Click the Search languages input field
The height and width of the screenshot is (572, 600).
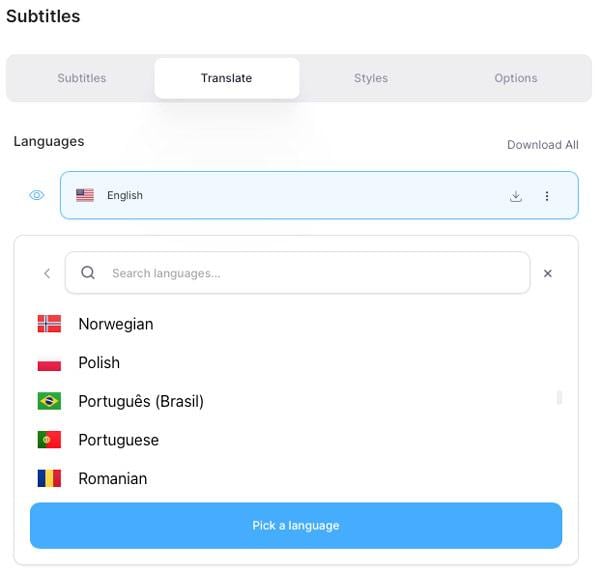298,273
